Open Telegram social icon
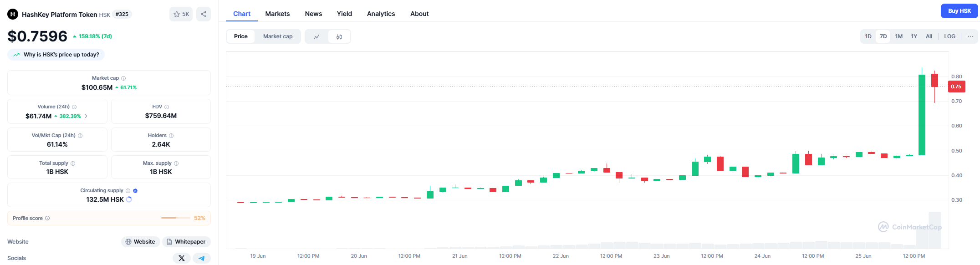Image resolution: width=980 pixels, height=265 pixels. (202, 258)
